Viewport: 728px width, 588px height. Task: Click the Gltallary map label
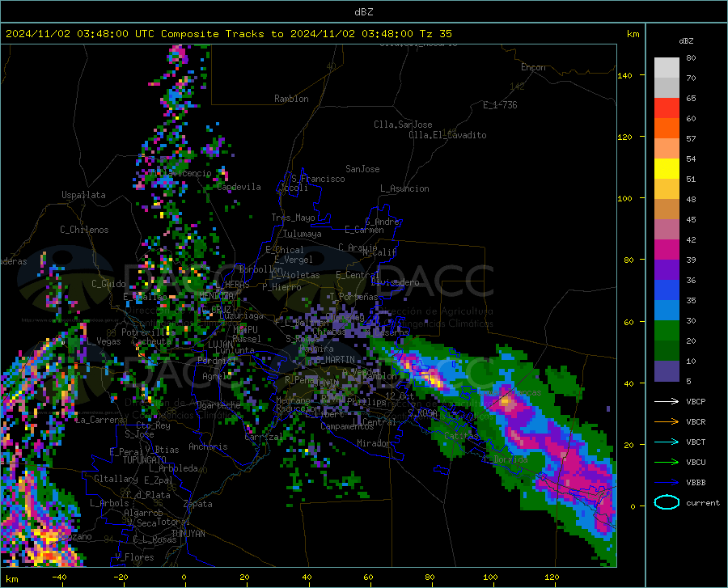(x=116, y=479)
